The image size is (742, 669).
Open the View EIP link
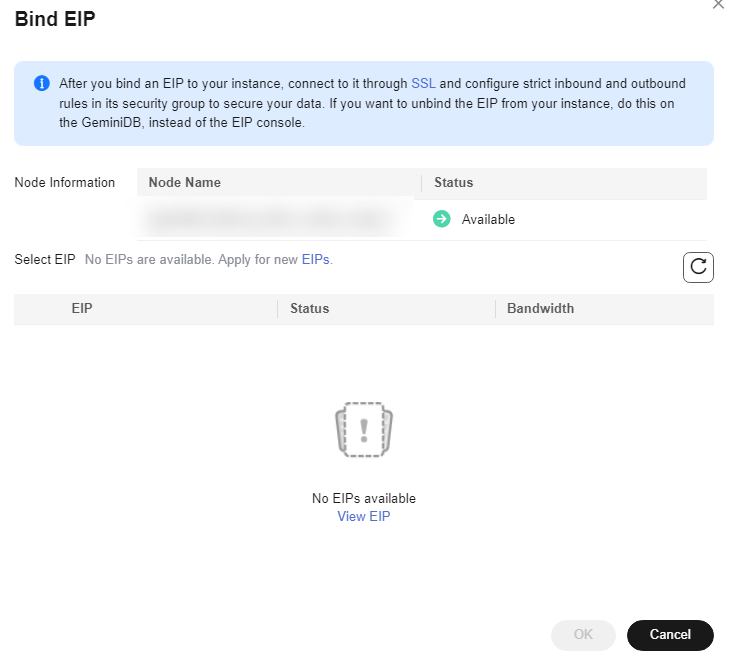(x=364, y=517)
